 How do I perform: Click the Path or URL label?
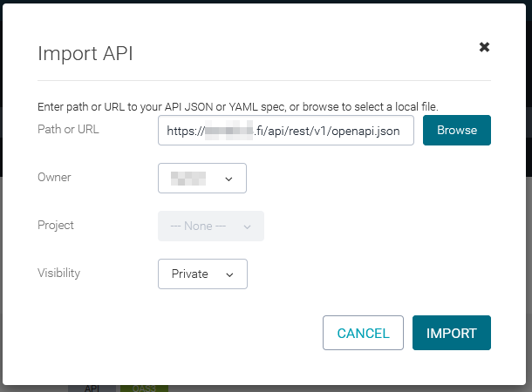[x=68, y=130]
